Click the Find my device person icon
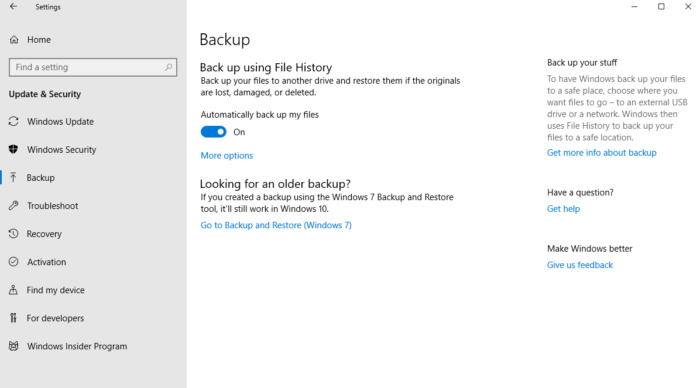Screen dimensions: 700x388 click(x=13, y=290)
